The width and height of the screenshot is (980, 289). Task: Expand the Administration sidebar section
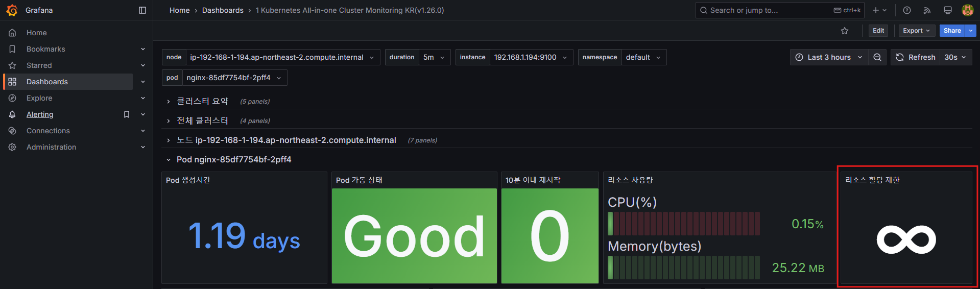click(143, 147)
